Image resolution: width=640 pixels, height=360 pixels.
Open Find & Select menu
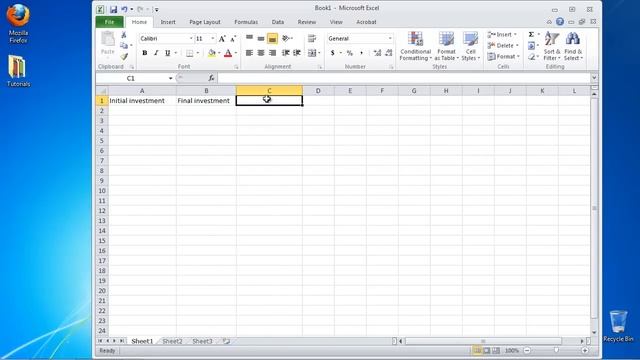[573, 46]
